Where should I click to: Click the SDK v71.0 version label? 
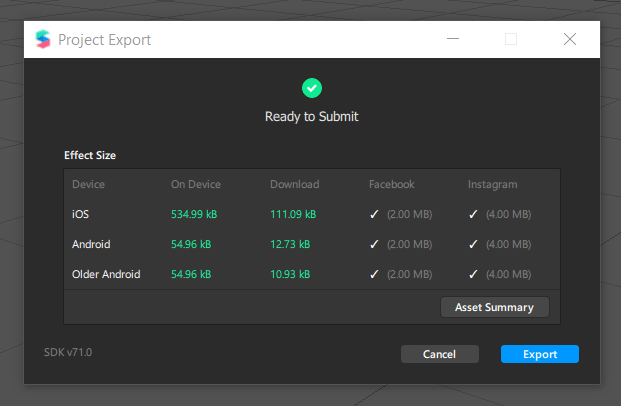pyautogui.click(x=68, y=352)
